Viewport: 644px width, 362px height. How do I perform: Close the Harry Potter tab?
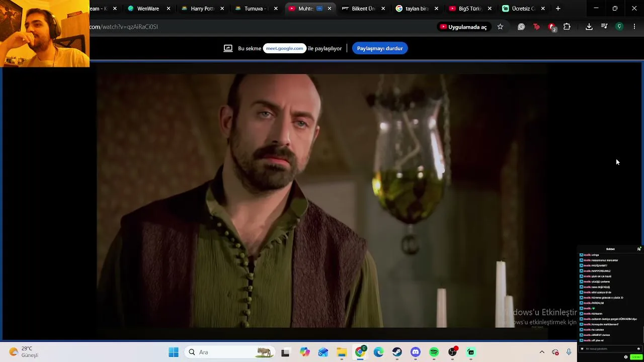click(222, 9)
